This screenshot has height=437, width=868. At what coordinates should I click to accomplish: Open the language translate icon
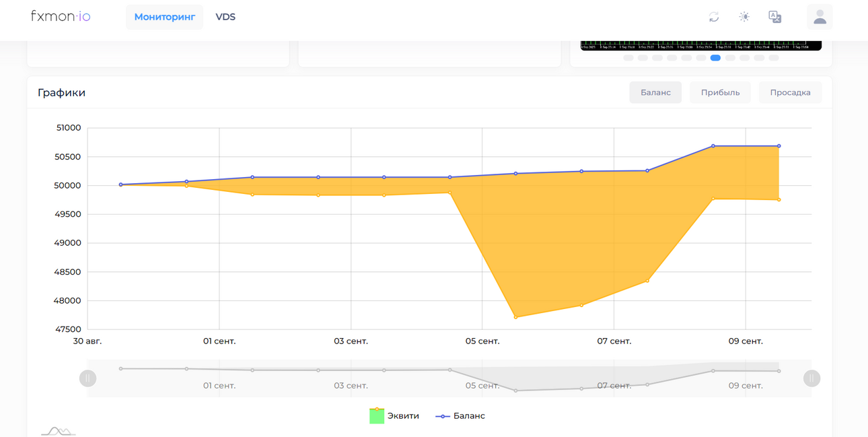pos(775,17)
